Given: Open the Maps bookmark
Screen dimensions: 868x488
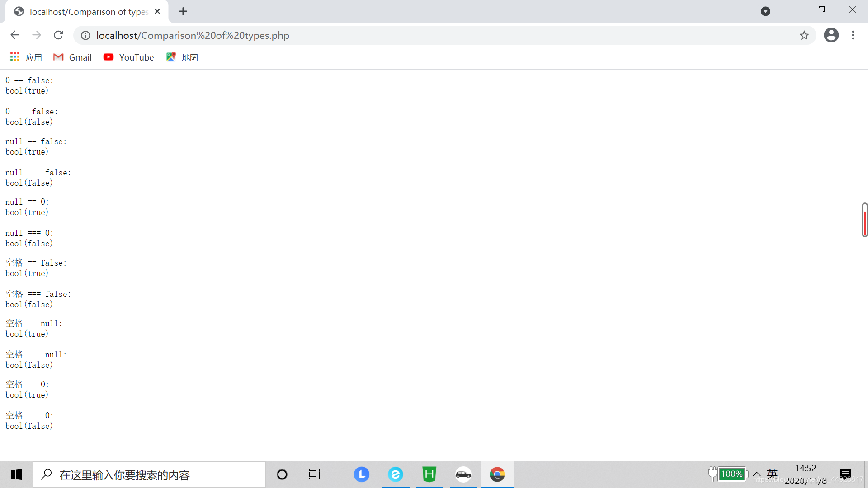Looking at the screenshot, I should click(x=182, y=57).
